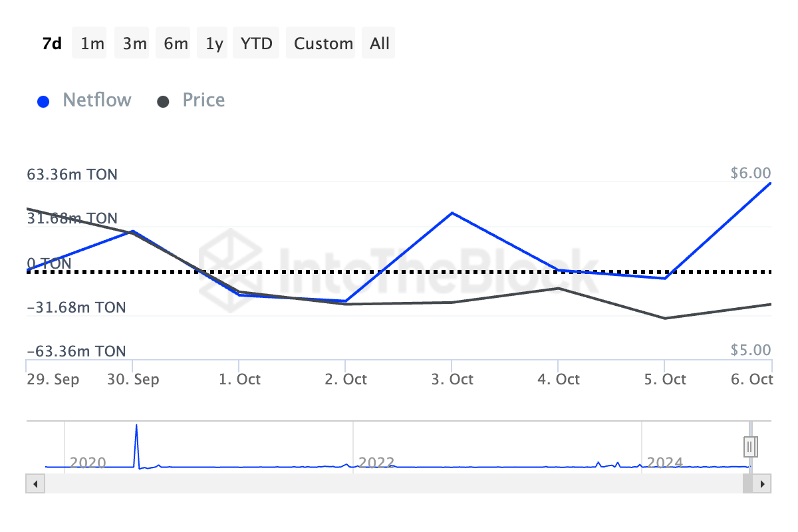798x532 pixels.
Task: Toggle the Price series legend
Action: 203,100
